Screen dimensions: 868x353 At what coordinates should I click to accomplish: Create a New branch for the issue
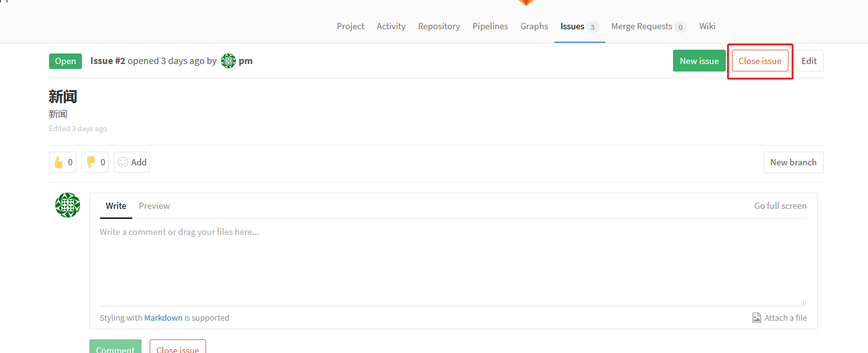tap(793, 162)
